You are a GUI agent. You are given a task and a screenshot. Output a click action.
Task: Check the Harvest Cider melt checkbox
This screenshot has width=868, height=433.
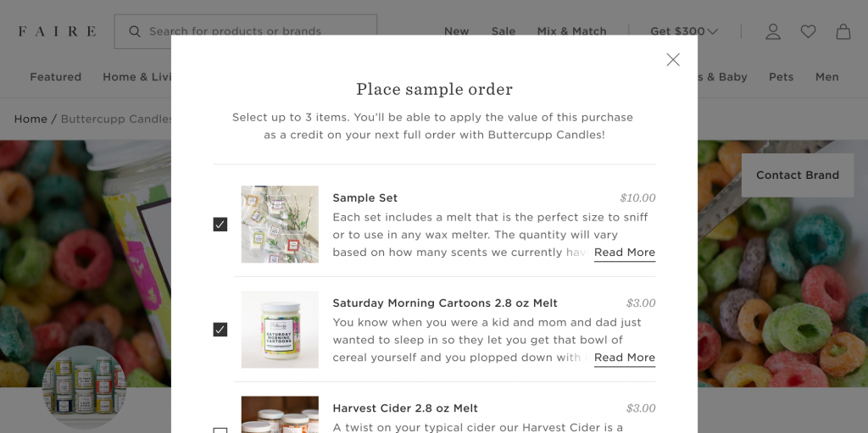(x=220, y=430)
